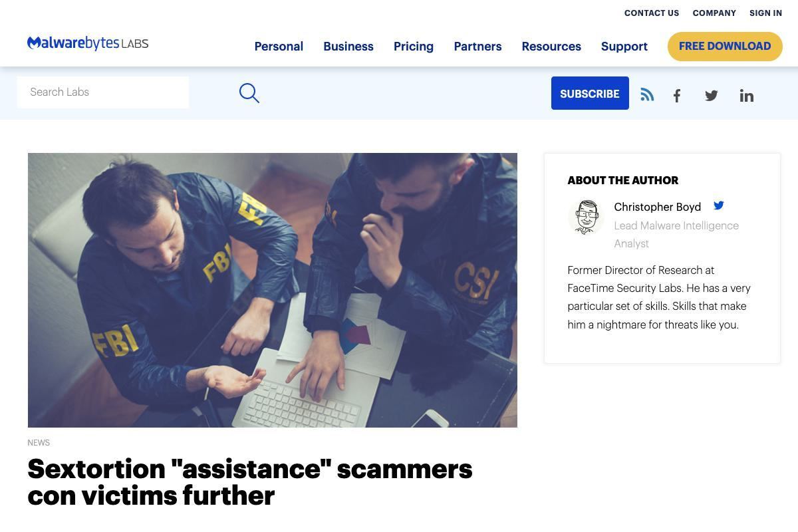Click the author's caricature avatar
The image size is (798, 532).
[x=585, y=217]
